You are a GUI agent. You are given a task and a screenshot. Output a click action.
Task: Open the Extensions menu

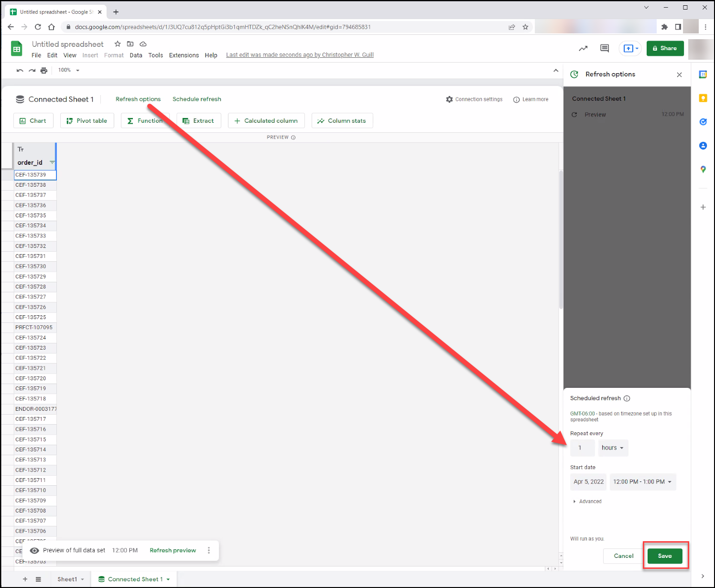coord(184,55)
